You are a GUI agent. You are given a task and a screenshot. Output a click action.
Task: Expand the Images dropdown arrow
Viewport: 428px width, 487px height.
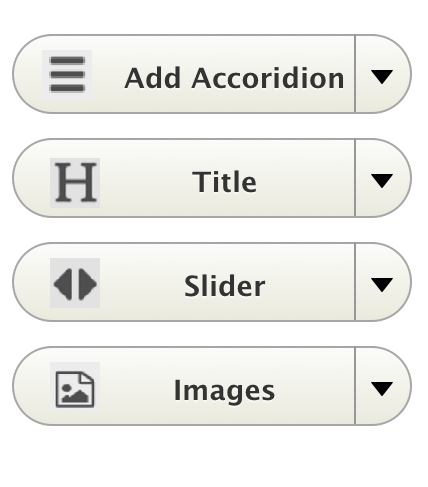(382, 388)
